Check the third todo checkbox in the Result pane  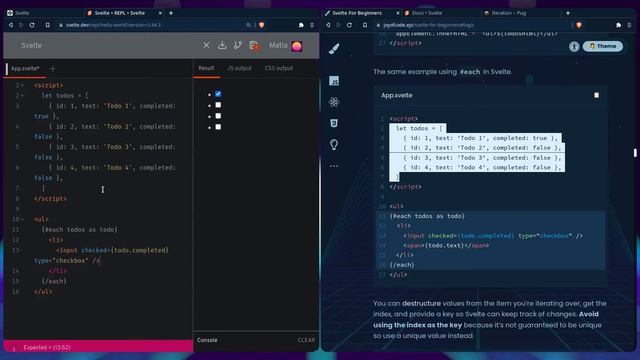218,116
